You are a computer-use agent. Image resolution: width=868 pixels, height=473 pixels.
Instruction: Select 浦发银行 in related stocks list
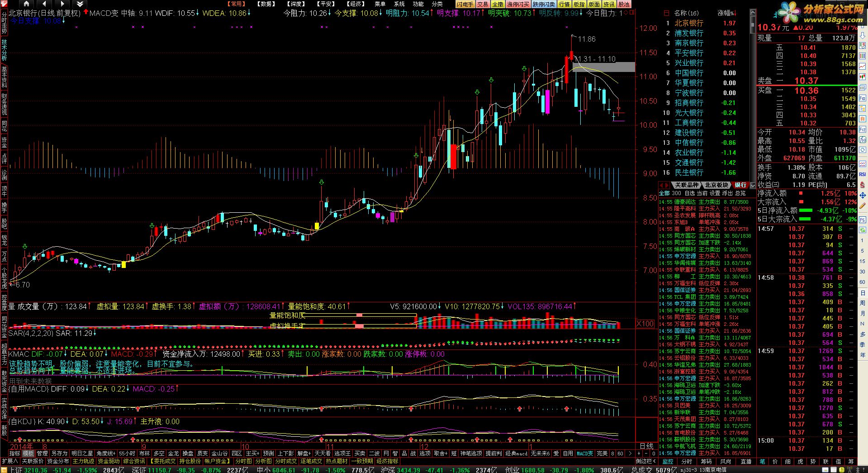[689, 33]
